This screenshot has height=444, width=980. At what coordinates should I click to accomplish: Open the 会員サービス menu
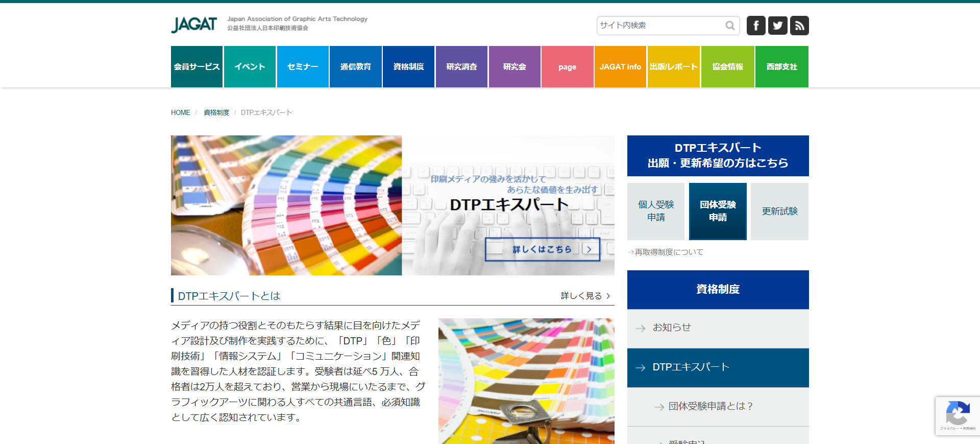[197, 66]
